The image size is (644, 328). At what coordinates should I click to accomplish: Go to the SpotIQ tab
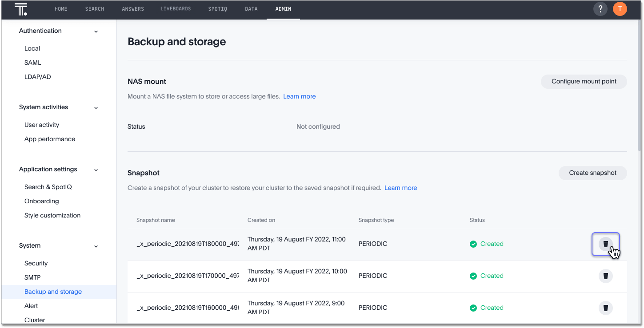[217, 9]
